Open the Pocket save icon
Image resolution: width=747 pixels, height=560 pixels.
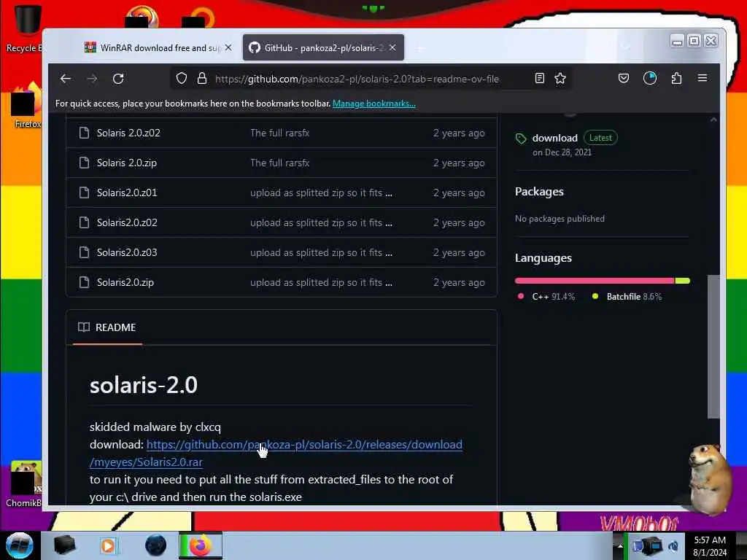click(x=623, y=78)
